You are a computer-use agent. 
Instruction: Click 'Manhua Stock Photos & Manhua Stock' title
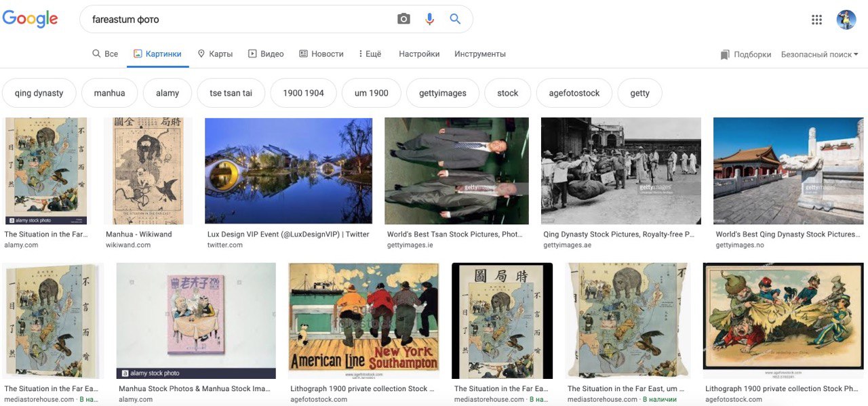click(195, 389)
